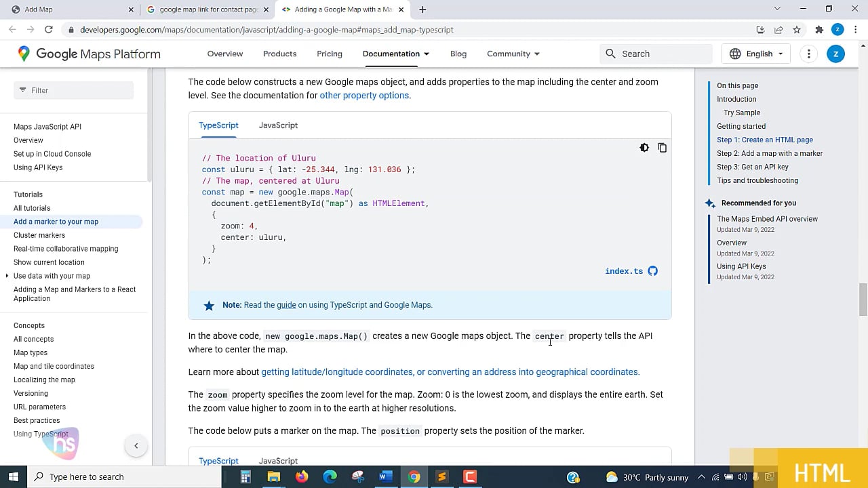This screenshot has height=488, width=868.
Task: Show hidden system tray icons
Action: pos(701,477)
